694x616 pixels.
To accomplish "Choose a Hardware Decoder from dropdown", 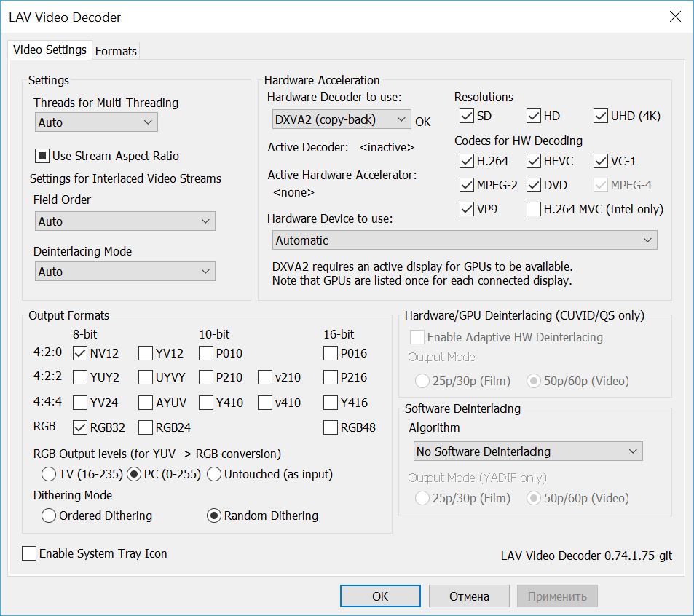I will click(339, 119).
